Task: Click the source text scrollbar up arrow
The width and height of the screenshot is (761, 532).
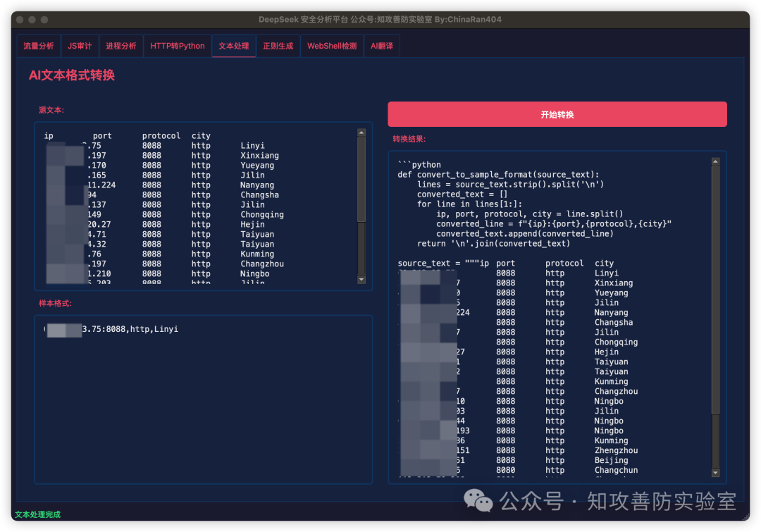Action: point(361,132)
